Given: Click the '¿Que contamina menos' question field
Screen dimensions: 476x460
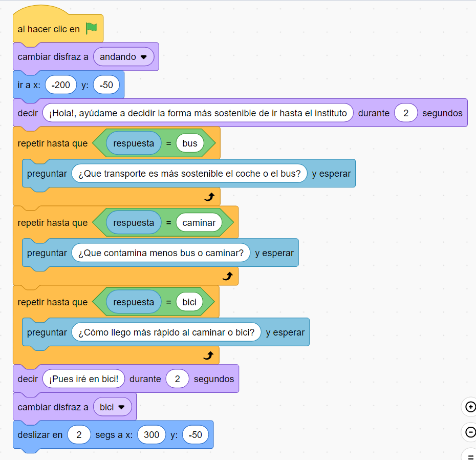Looking at the screenshot, I should [161, 253].
